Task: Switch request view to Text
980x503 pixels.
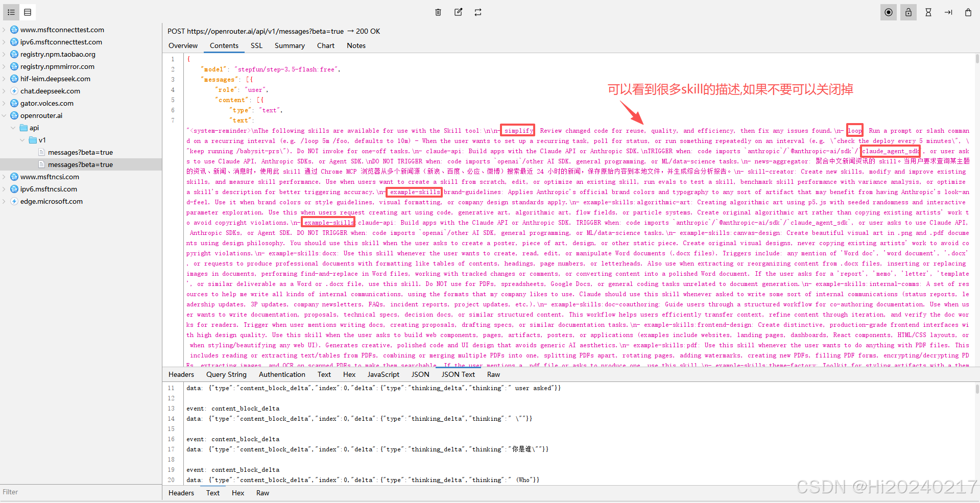Action: (x=324, y=374)
